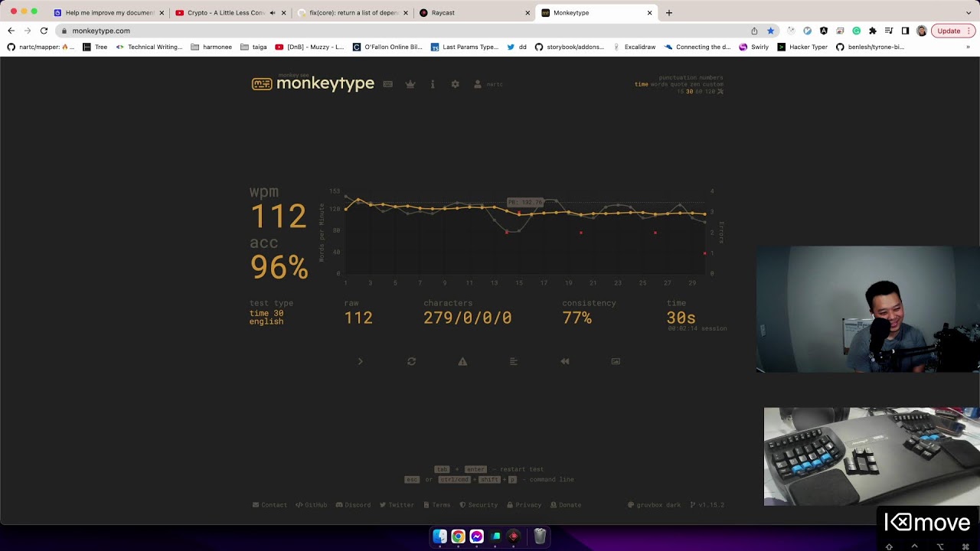Click the save screenshot image icon
This screenshot has width=980, height=551.
pos(616,361)
